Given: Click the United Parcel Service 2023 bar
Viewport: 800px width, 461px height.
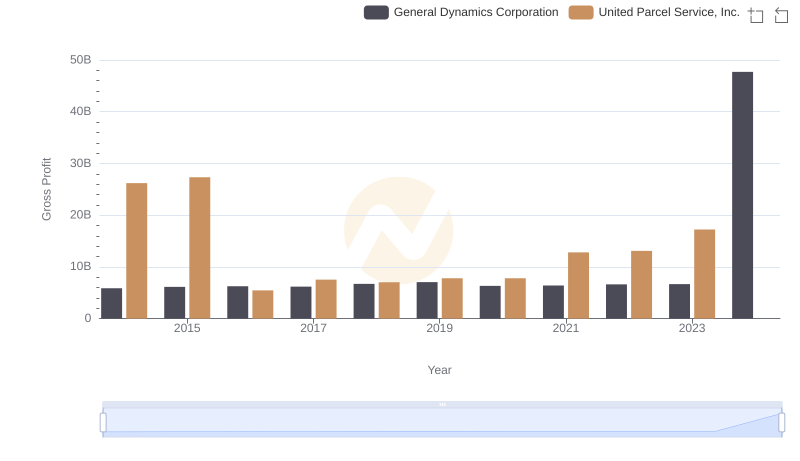Looking at the screenshot, I should [705, 274].
